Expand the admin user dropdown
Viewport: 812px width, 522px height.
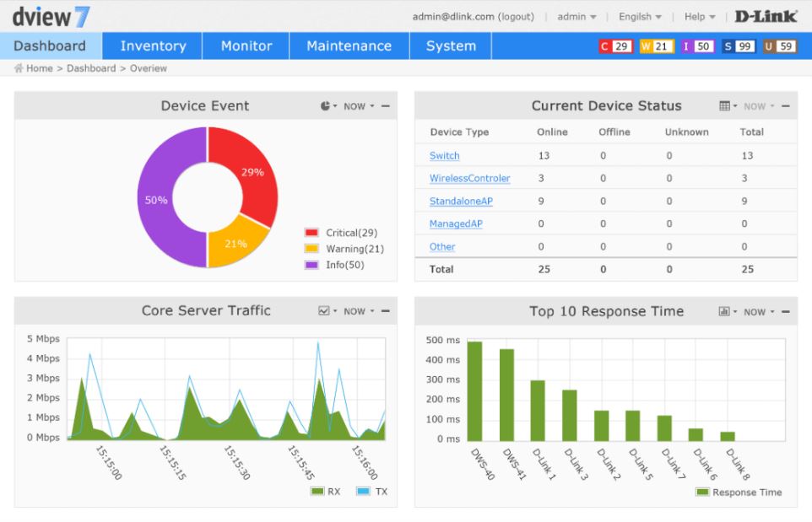click(x=577, y=17)
